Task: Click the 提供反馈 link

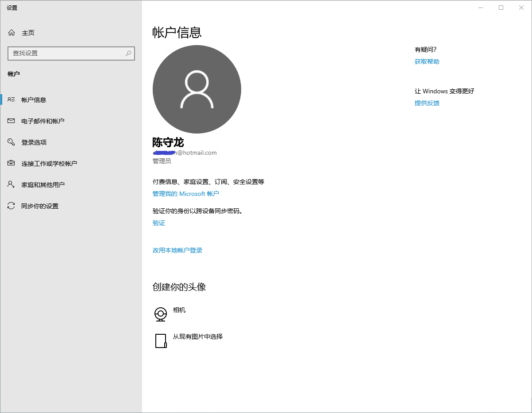Action: pos(427,103)
